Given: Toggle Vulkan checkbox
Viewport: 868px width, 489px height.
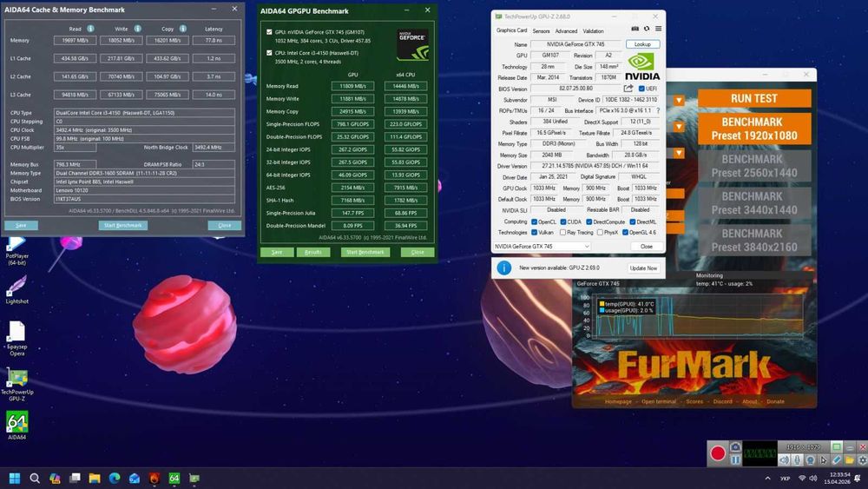Looking at the screenshot, I should [x=534, y=233].
